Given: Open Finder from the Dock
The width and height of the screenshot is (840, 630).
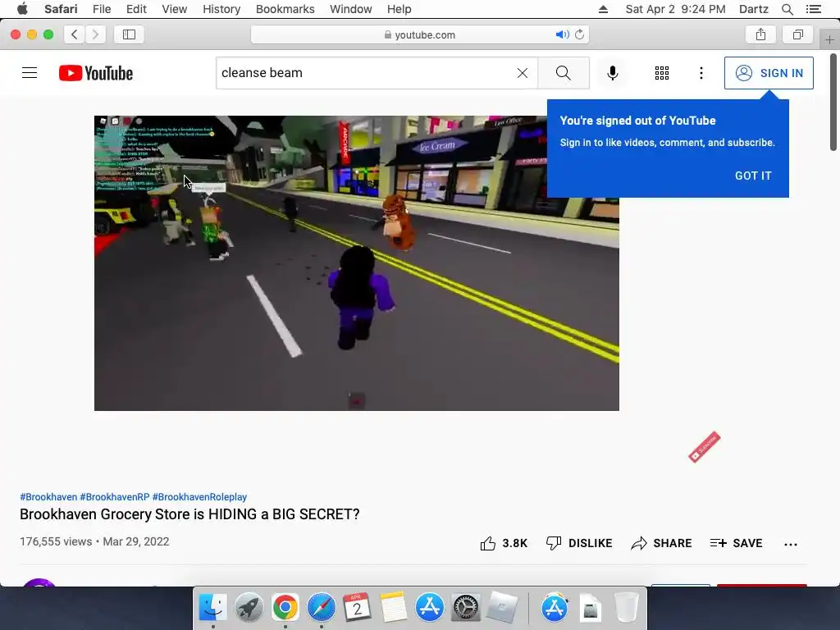Looking at the screenshot, I should pos(212,608).
